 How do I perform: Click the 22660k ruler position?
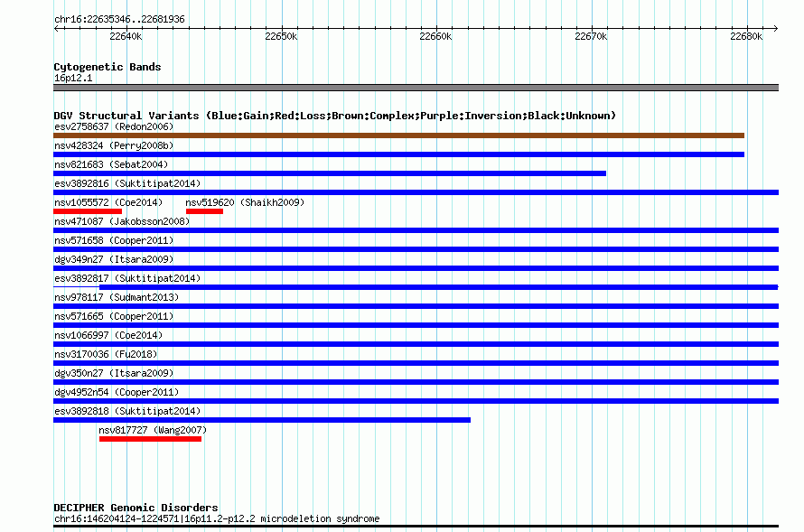[435, 36]
